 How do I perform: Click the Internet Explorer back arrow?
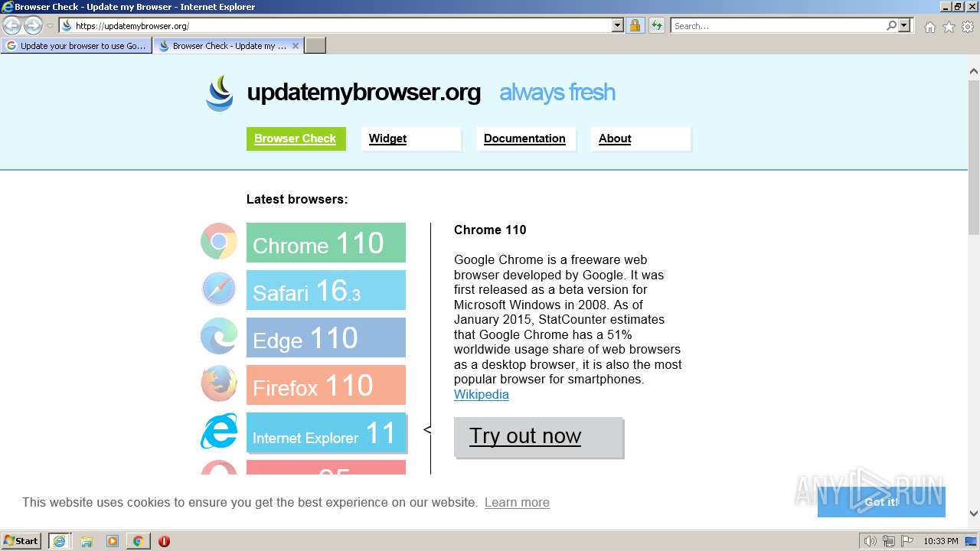[x=12, y=25]
